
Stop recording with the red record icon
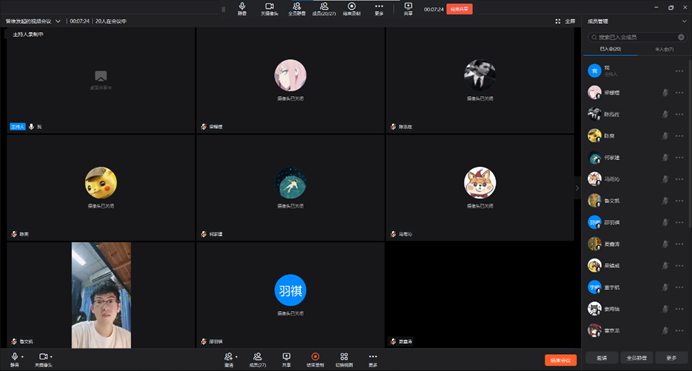click(315, 356)
